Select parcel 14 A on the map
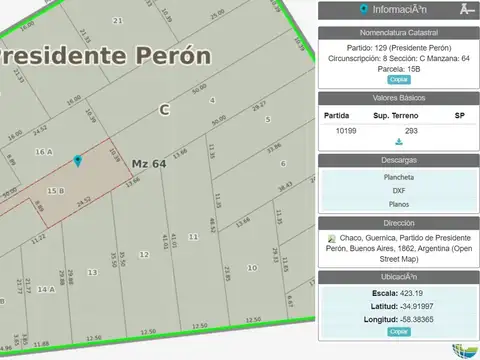The width and height of the screenshot is (480, 360). tap(46, 289)
